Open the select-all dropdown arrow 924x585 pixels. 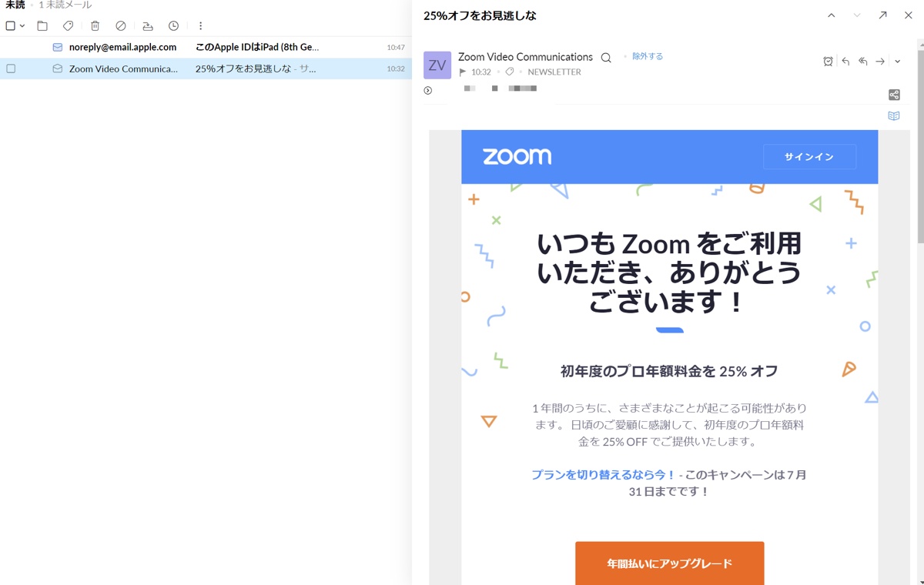pyautogui.click(x=22, y=26)
